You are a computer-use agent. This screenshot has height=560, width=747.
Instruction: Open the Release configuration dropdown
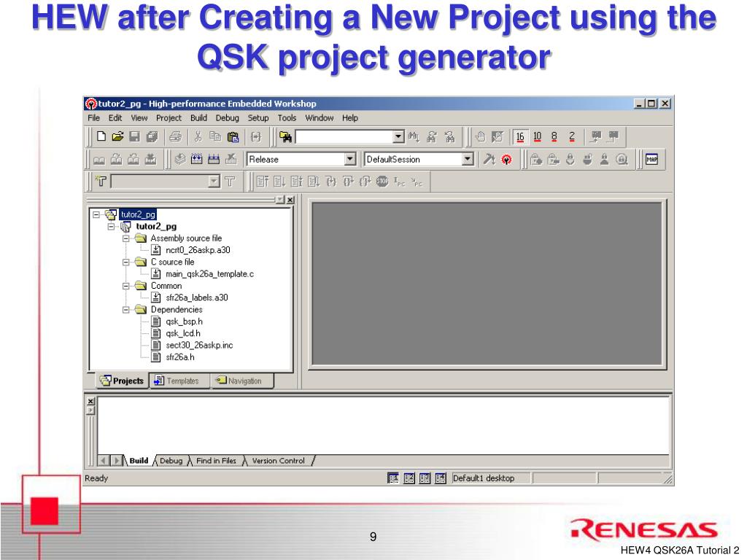[x=350, y=159]
